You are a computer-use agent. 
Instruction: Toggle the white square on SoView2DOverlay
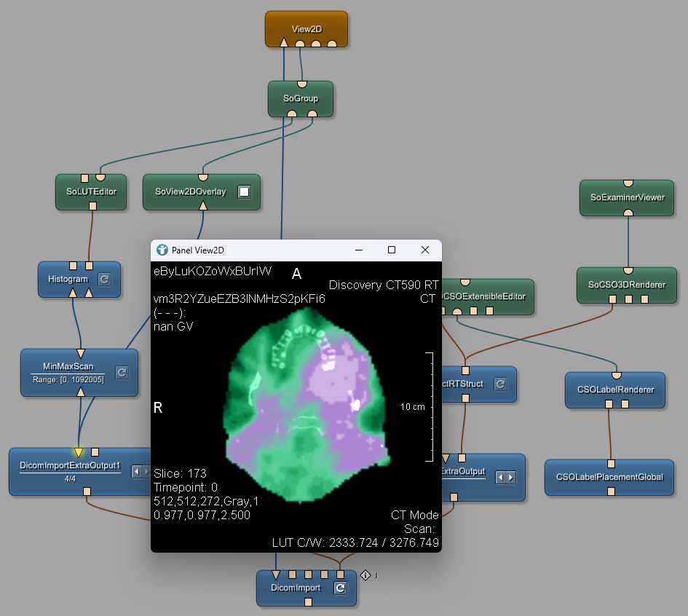pos(245,192)
